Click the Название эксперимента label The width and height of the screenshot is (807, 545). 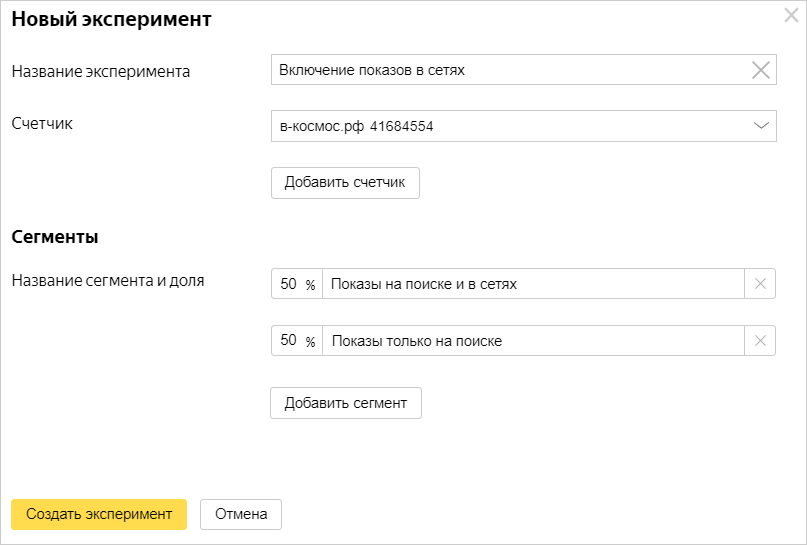coord(101,71)
